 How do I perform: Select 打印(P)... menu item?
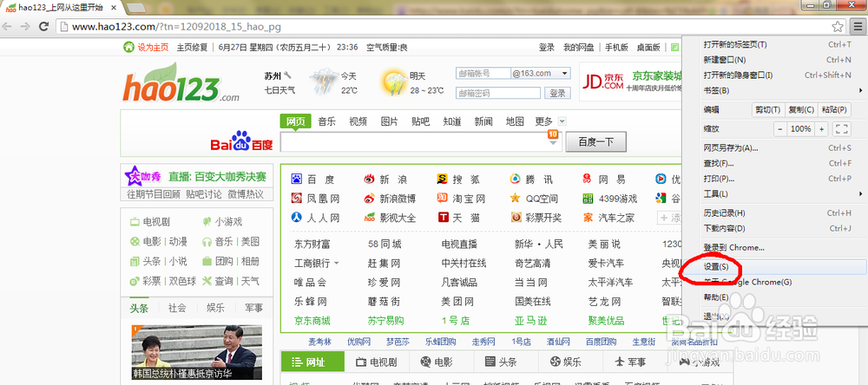(x=774, y=179)
